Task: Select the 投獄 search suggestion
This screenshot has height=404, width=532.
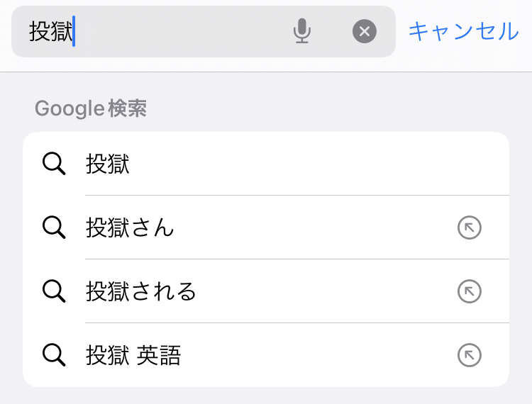Action: point(108,164)
